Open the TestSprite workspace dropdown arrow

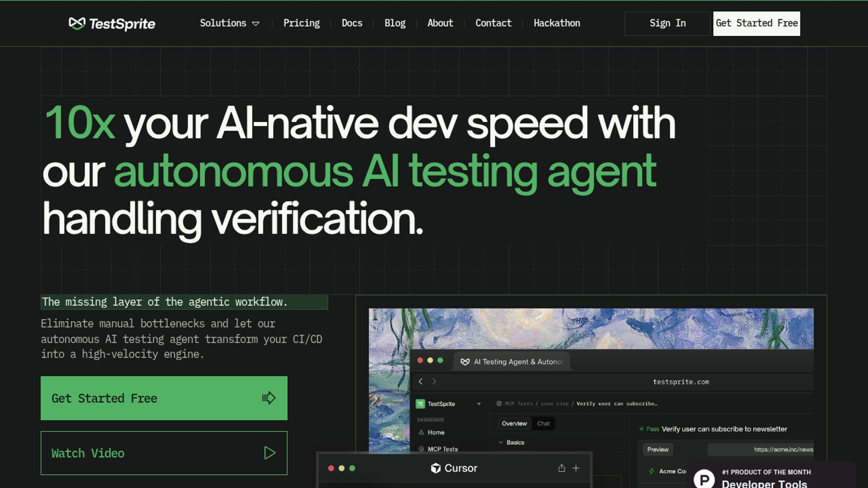point(479,404)
